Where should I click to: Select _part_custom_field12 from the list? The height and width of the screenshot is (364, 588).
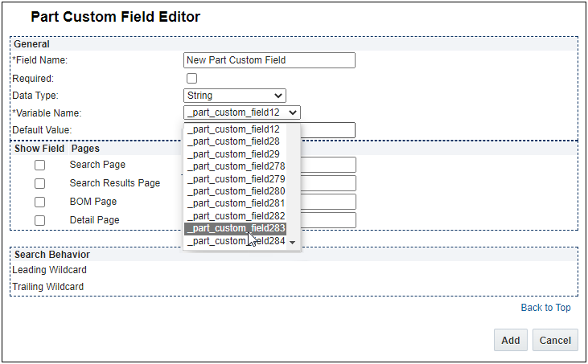(x=233, y=129)
